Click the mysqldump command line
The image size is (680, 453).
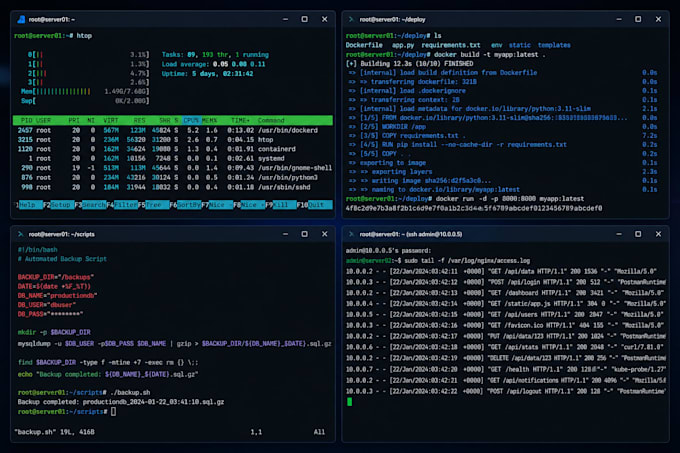(174, 344)
